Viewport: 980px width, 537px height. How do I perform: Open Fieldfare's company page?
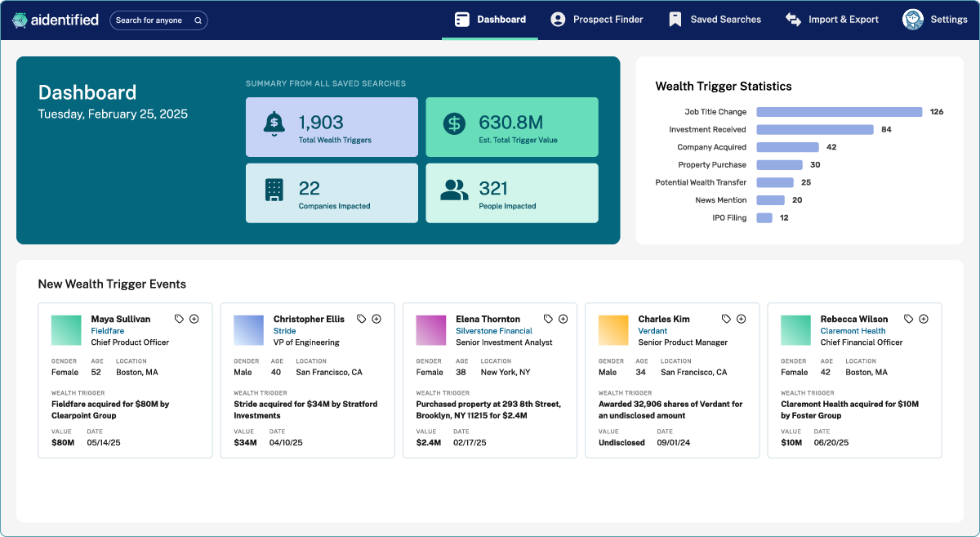pos(107,330)
